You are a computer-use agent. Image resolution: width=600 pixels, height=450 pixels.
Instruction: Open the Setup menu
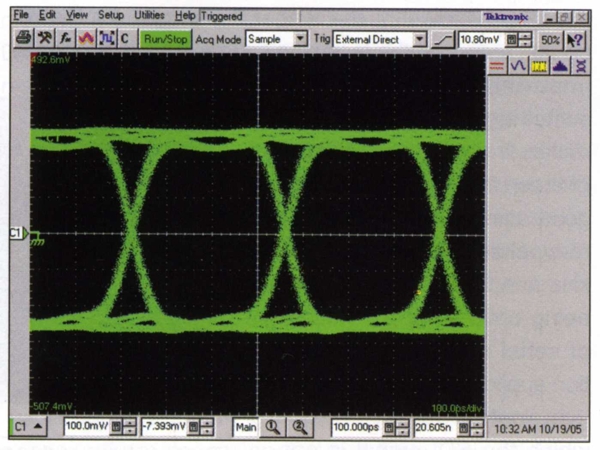[111, 15]
